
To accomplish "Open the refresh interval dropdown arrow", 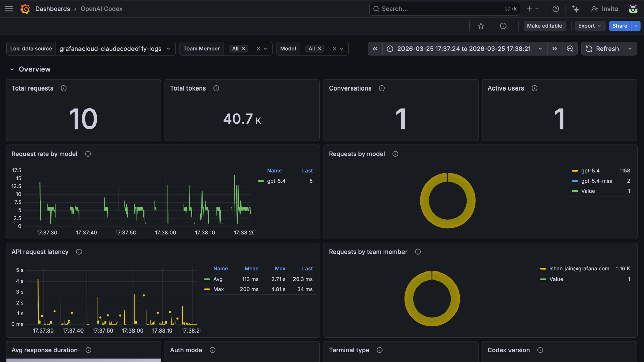I will (x=630, y=49).
